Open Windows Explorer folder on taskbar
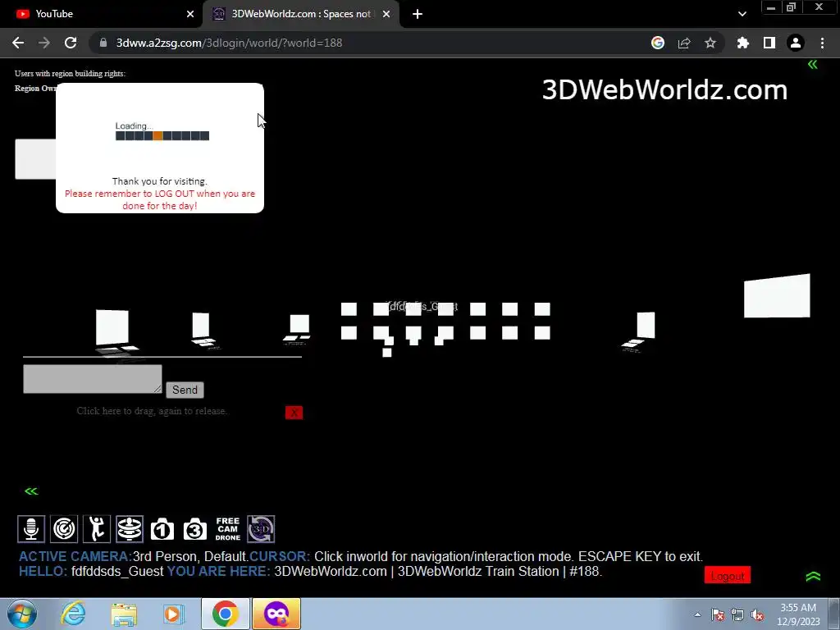This screenshot has width=840, height=630. click(x=124, y=614)
